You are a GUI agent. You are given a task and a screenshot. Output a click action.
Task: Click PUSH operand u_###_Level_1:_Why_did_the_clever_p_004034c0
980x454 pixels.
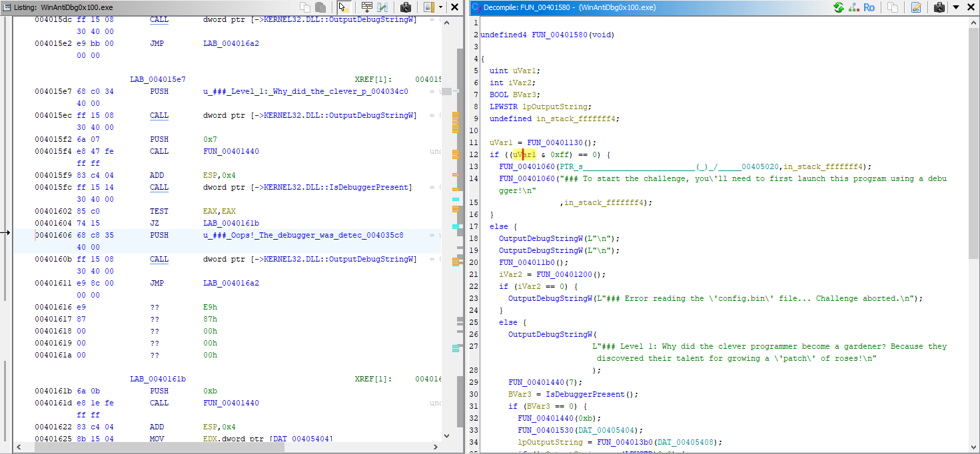(306, 91)
